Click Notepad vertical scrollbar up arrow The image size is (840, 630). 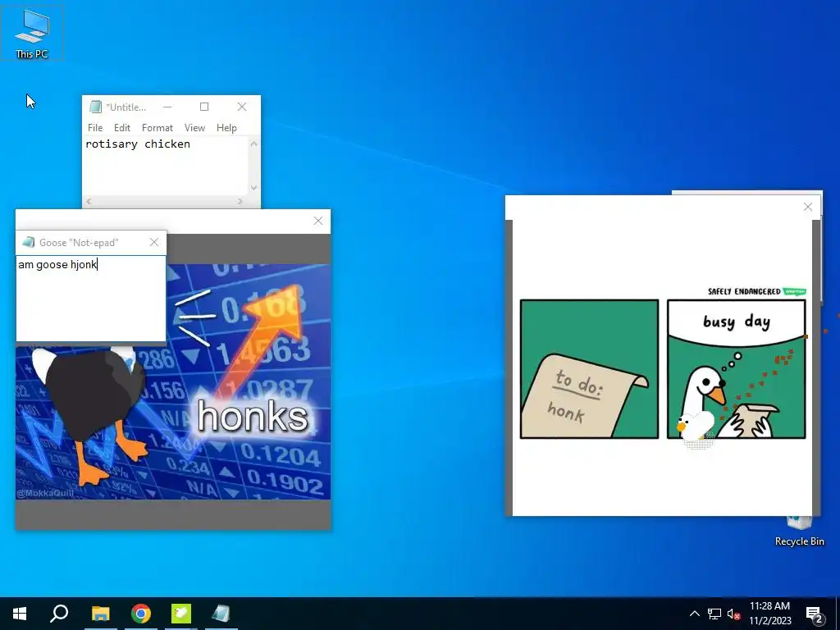(x=254, y=144)
